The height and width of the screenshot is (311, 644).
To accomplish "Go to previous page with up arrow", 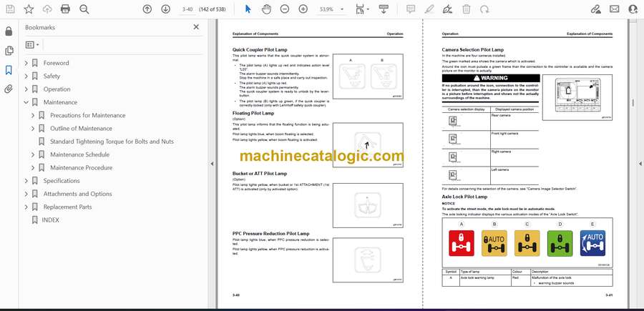I will [x=147, y=9].
